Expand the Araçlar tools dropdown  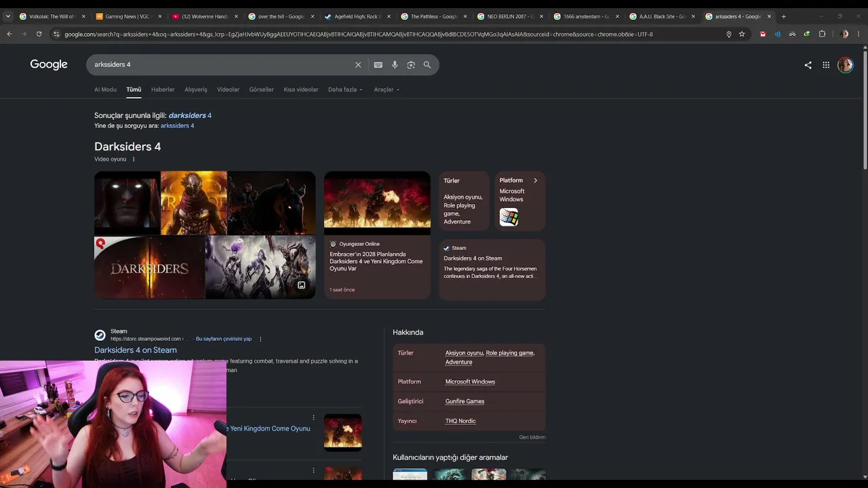coord(387,89)
